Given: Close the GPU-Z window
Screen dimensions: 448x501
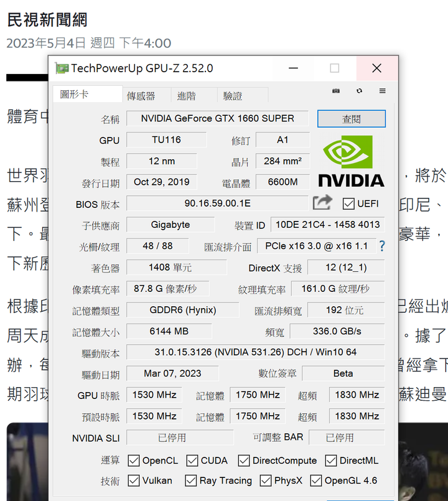Looking at the screenshot, I should pos(376,68).
